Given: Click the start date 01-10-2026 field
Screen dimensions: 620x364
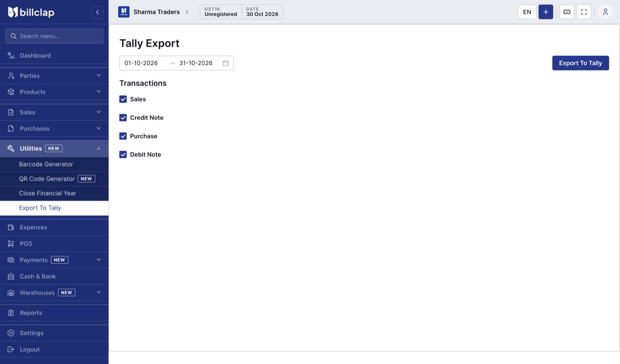Looking at the screenshot, I should coord(144,63).
